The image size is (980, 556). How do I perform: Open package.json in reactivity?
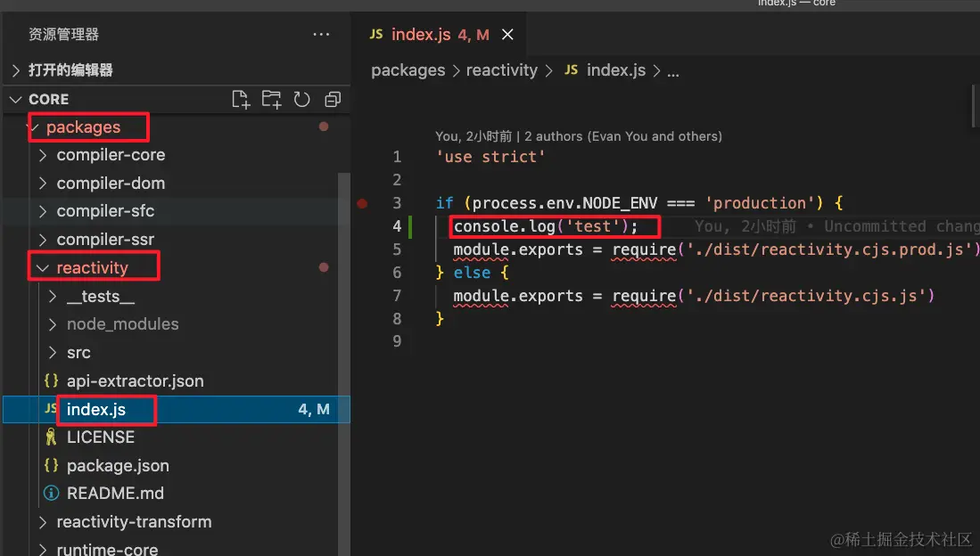[x=118, y=465]
